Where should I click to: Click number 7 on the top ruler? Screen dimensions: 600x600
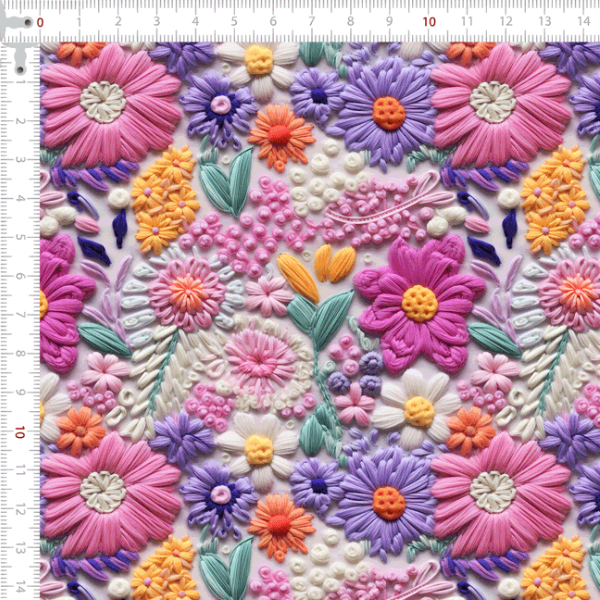click(312, 21)
